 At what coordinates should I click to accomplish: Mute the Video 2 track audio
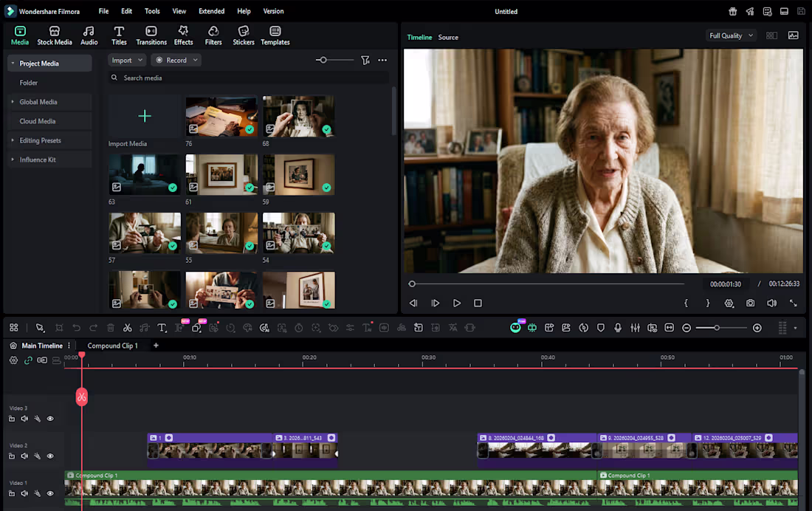(x=24, y=456)
